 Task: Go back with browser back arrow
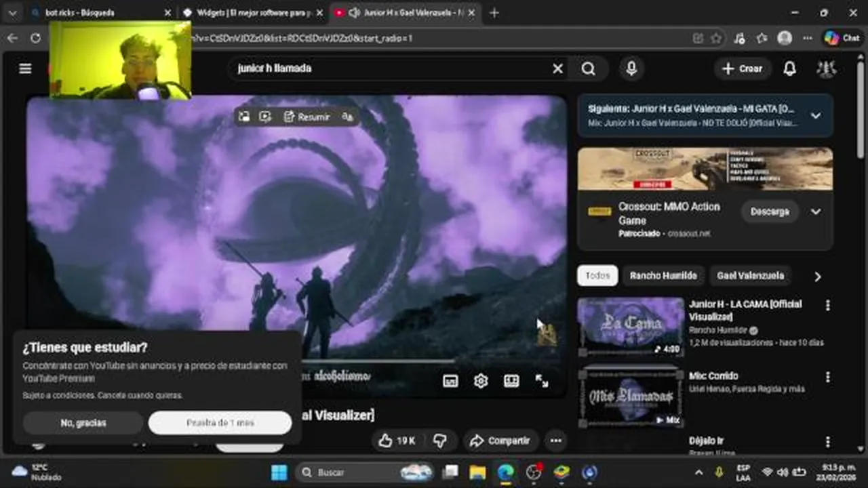tap(12, 39)
